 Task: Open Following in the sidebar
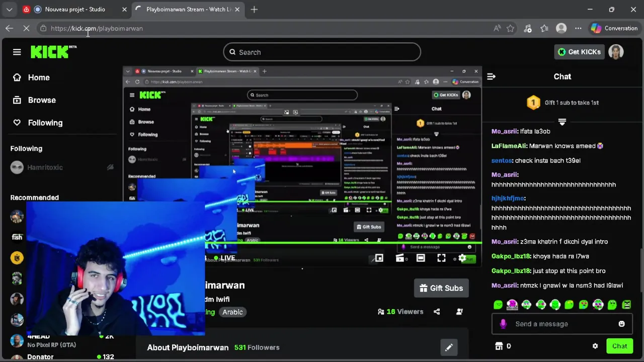(x=38, y=123)
